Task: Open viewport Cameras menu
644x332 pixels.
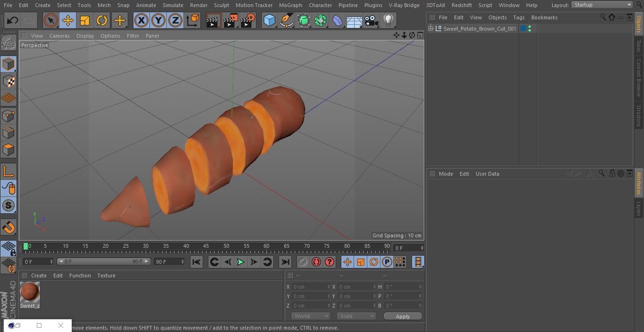Action: click(59, 36)
